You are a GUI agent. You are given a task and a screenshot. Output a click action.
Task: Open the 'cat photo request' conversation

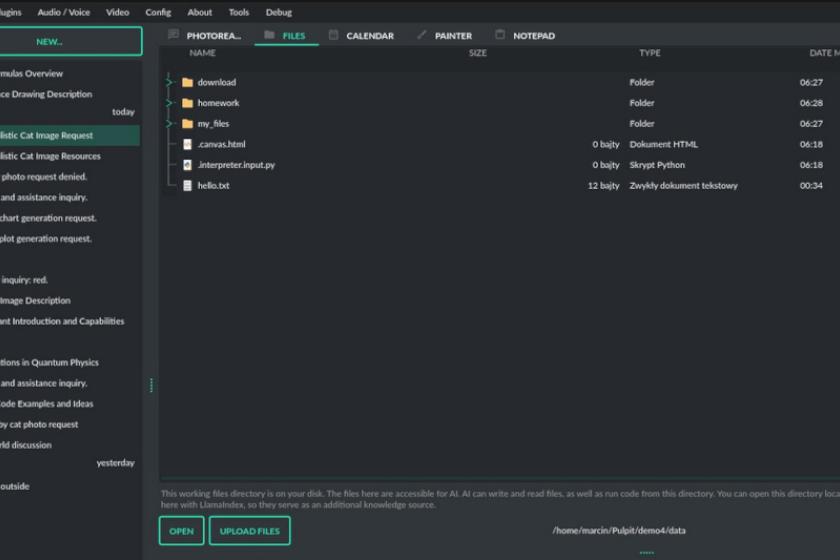[70, 424]
